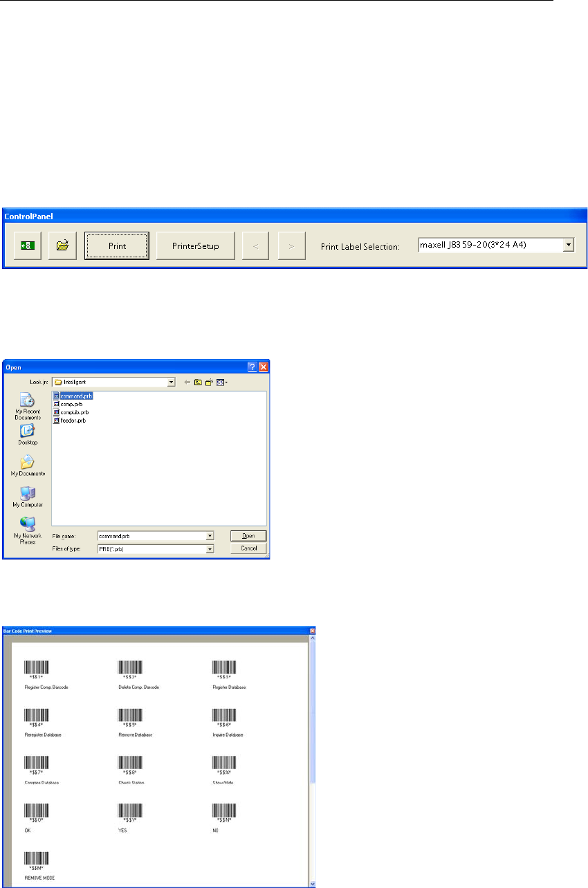This screenshot has width=588, height=888.
Task: Expand the Look in dropdown
Action: coord(171,381)
